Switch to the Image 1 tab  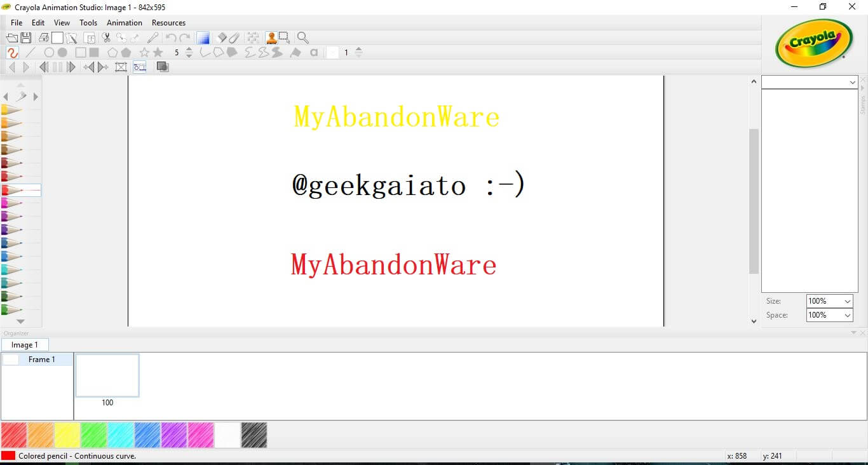click(x=25, y=345)
